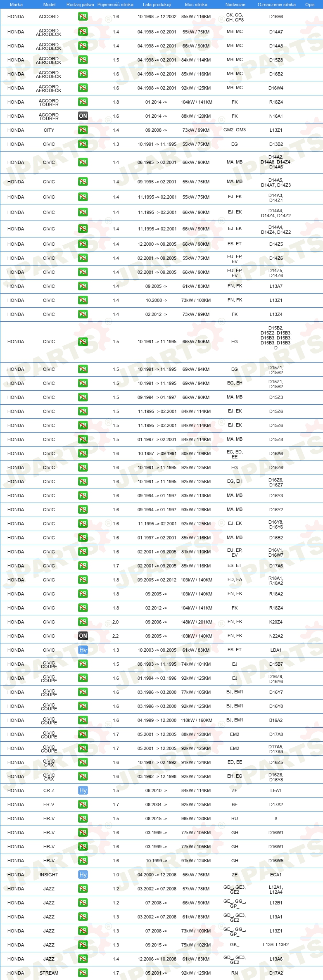Click the Nadwozie column header
This screenshot has width=323, height=980.
click(x=235, y=5)
